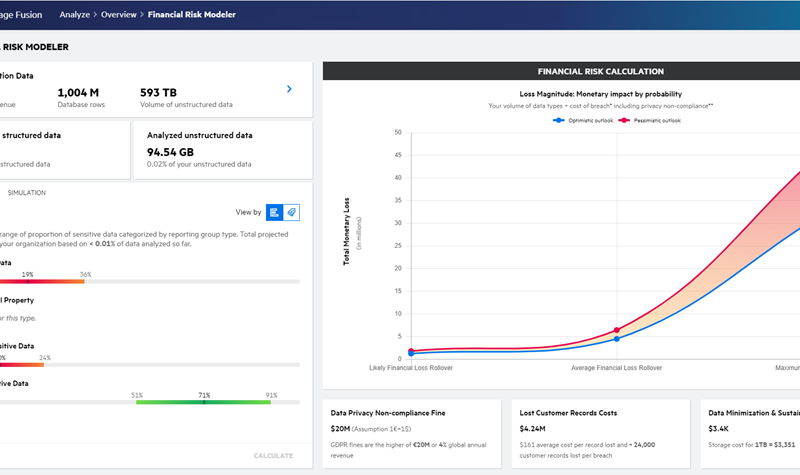
Task: Switch View by to the list icon
Action: pos(274,212)
